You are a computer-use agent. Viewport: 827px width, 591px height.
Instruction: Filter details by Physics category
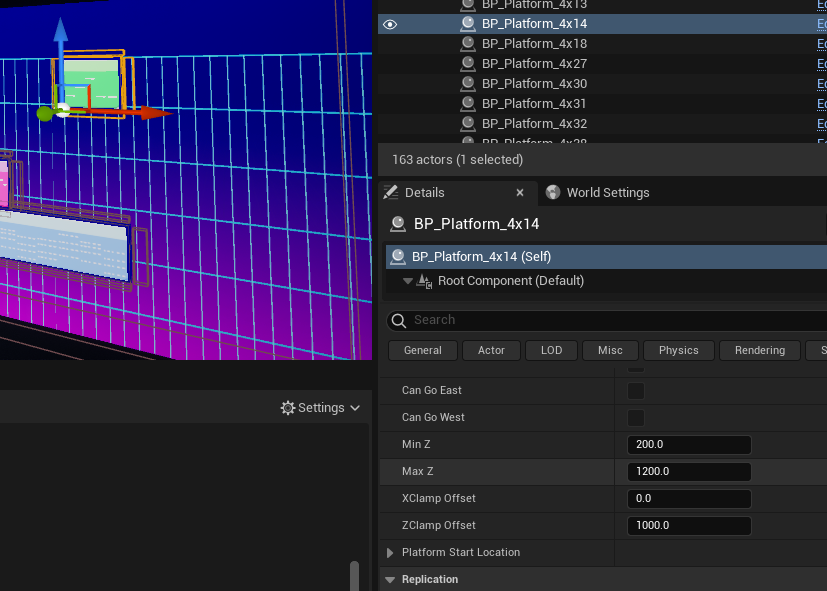tap(678, 351)
